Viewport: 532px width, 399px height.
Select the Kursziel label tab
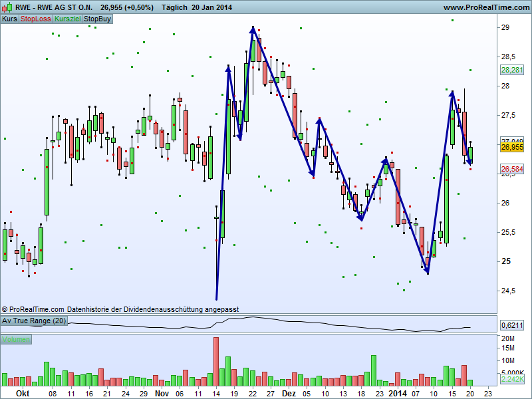[68, 19]
